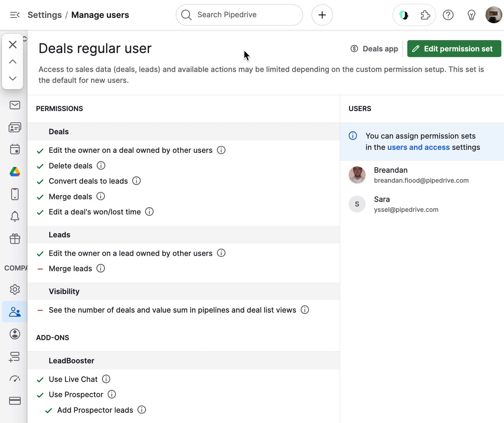
Task: Open the lightbulb tips icon
Action: 471,15
